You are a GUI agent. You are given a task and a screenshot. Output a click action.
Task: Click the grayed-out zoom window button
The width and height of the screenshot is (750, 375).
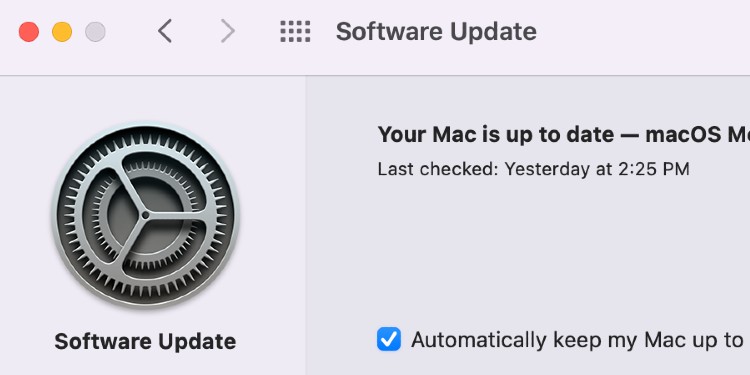(95, 32)
